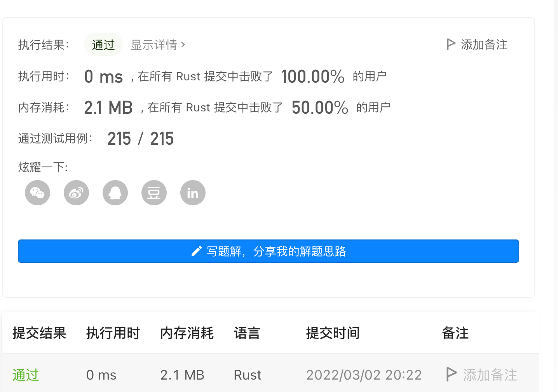Click 提交时间 column header
This screenshot has height=392, width=558.
pyautogui.click(x=333, y=333)
